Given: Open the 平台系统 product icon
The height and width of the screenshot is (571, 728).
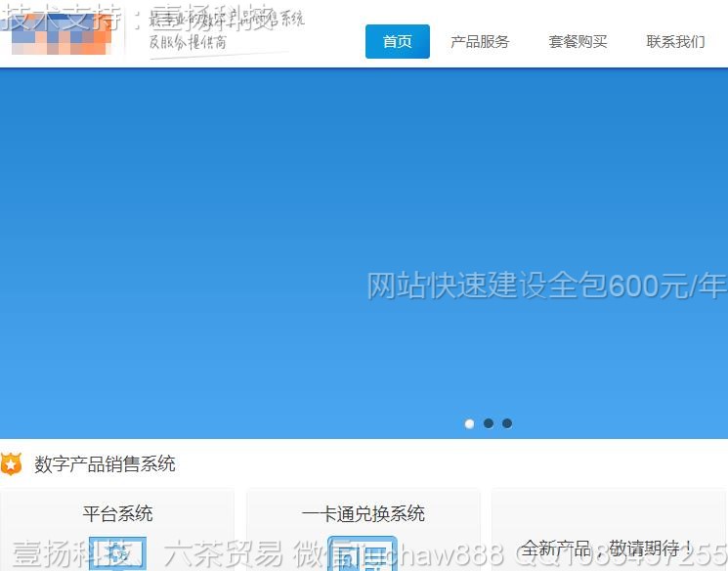Looking at the screenshot, I should (x=117, y=553).
